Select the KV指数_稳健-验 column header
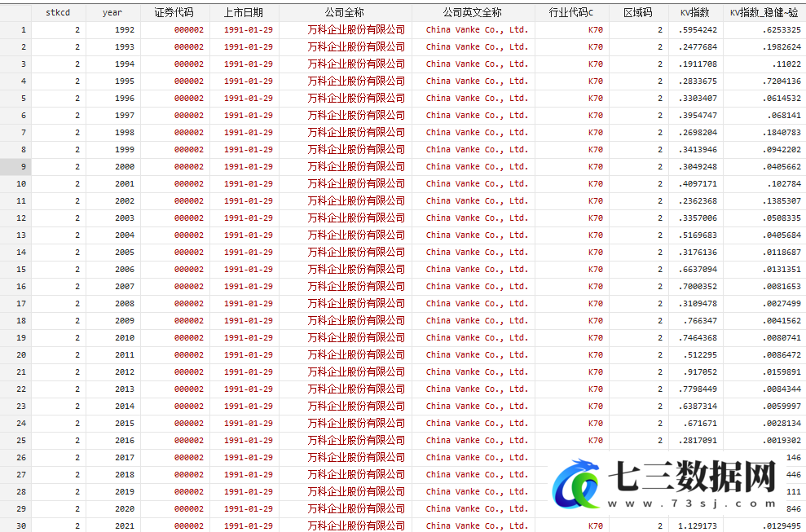The width and height of the screenshot is (806, 532). click(x=764, y=12)
